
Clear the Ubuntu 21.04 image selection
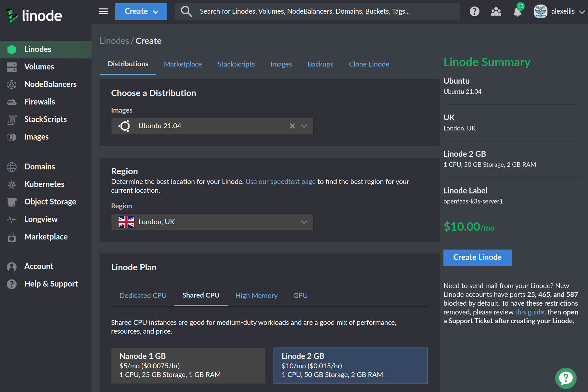tap(292, 126)
